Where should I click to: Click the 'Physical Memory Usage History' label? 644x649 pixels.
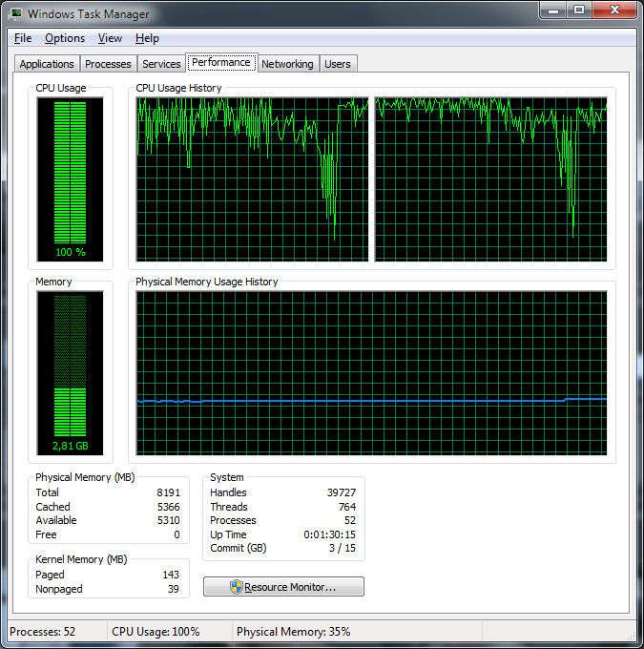tap(207, 282)
